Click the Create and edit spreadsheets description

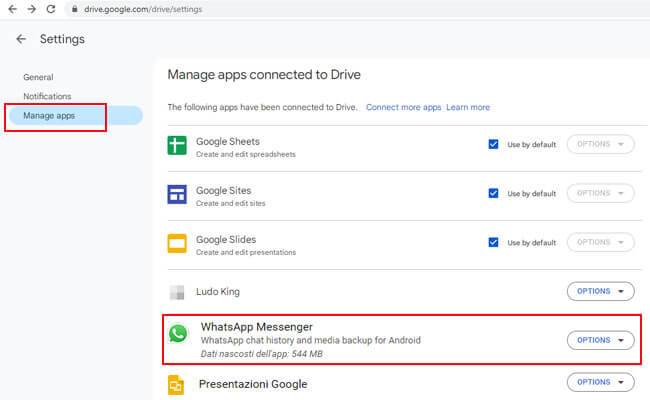point(246,154)
